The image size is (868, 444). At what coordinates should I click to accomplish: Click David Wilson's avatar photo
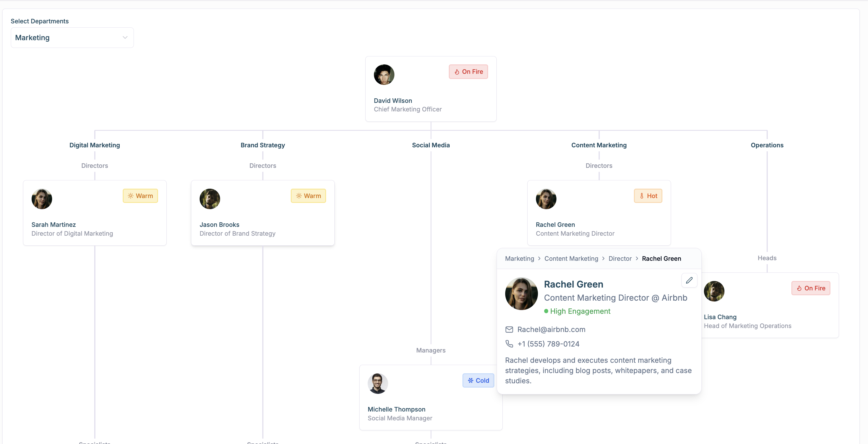(x=384, y=74)
